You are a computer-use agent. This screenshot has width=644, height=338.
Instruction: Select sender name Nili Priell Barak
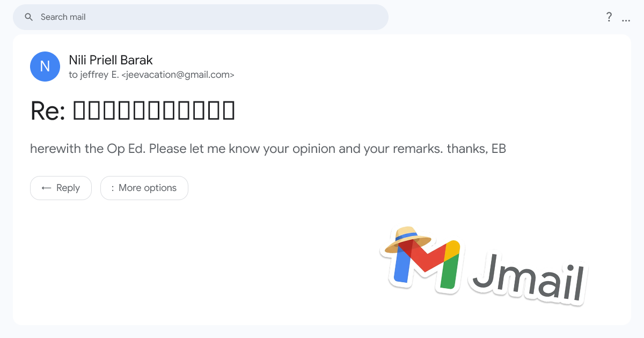tap(111, 60)
